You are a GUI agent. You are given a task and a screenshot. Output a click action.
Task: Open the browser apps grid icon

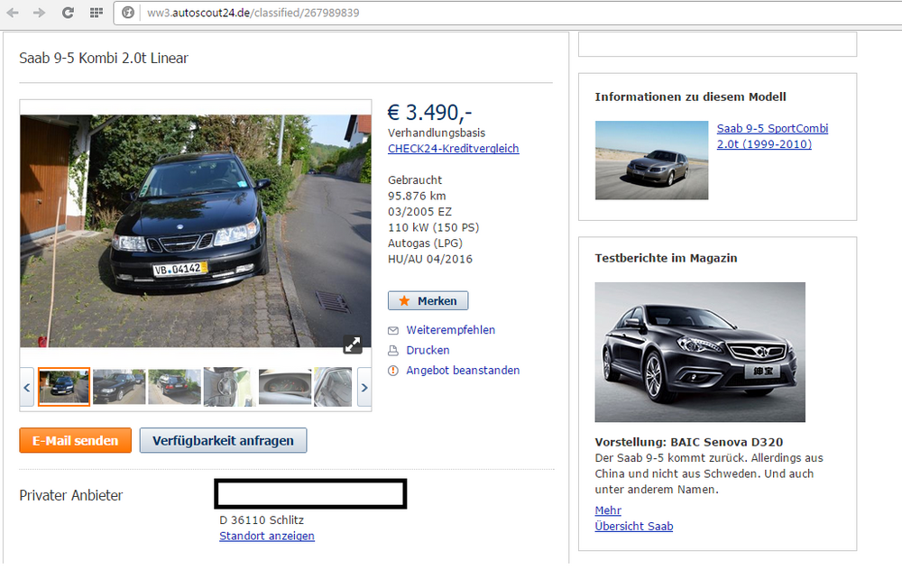pos(97,13)
